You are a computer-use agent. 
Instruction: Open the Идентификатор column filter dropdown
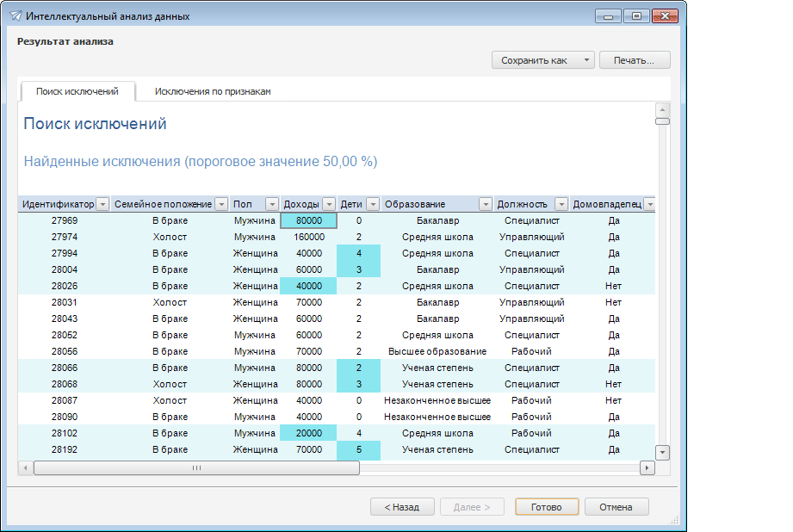click(x=102, y=204)
